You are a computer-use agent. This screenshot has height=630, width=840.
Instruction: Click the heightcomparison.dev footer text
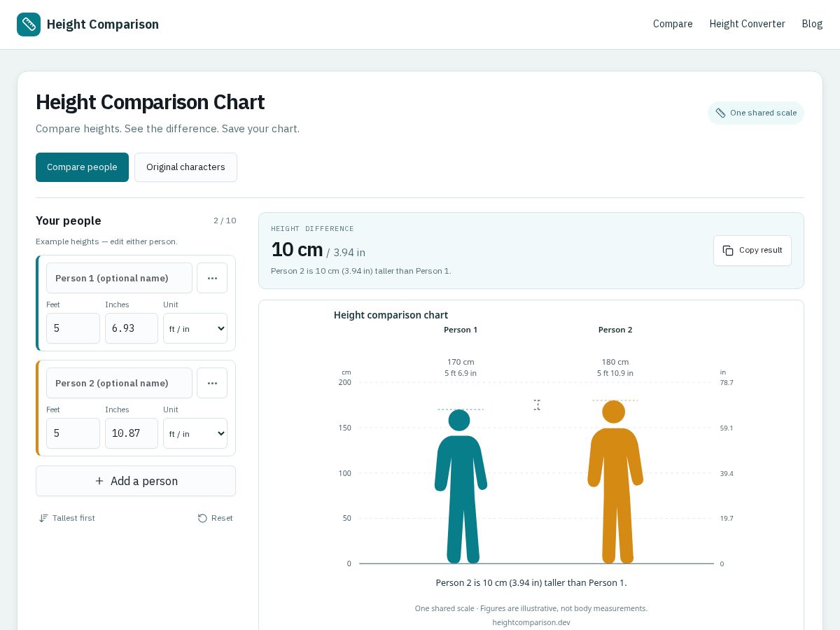click(531, 622)
